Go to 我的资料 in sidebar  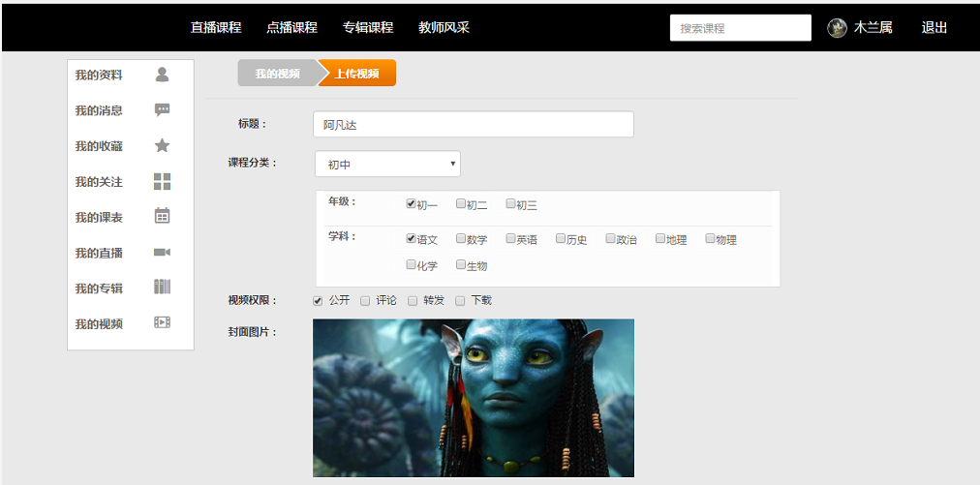99,75
